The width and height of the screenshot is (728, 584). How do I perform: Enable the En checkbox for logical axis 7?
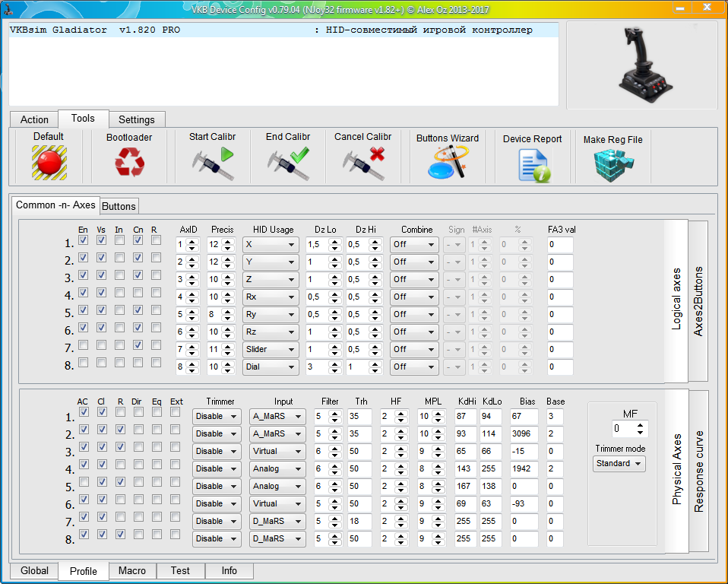pos(83,345)
